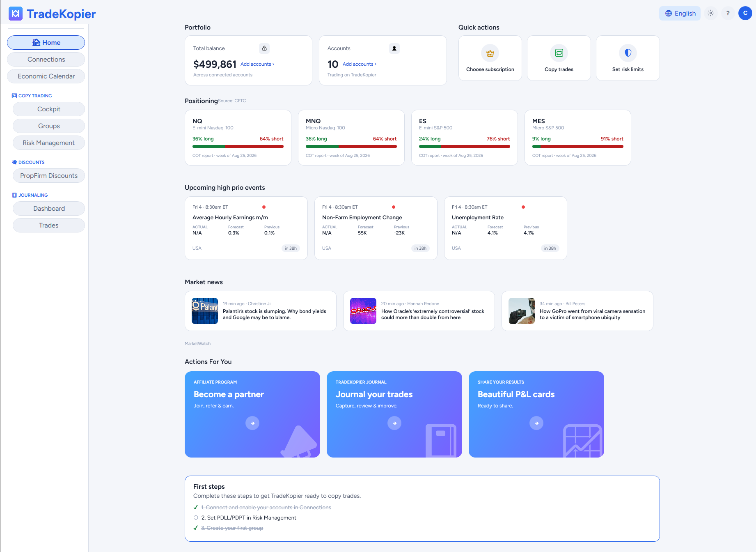
Task: Open help via the question mark icon
Action: point(728,13)
